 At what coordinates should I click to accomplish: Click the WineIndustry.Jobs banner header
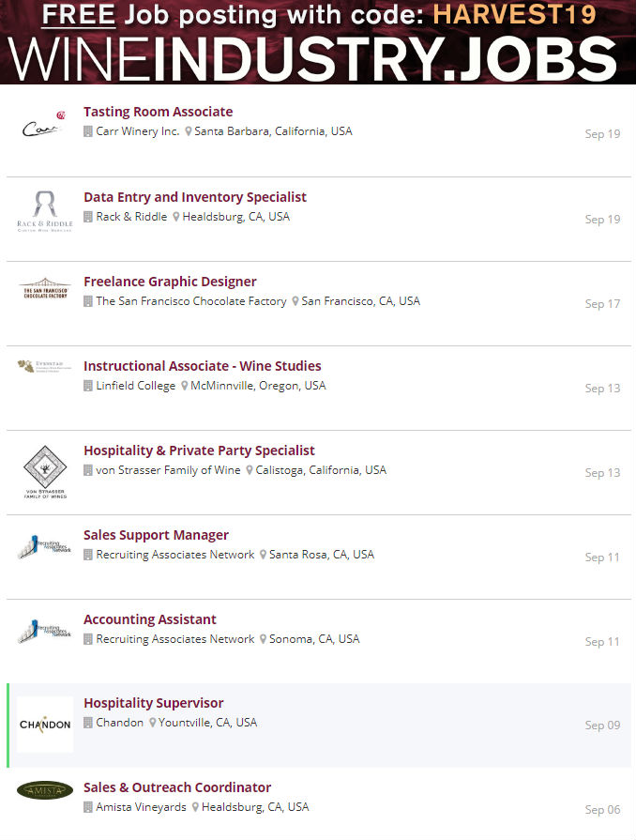[x=317, y=58]
